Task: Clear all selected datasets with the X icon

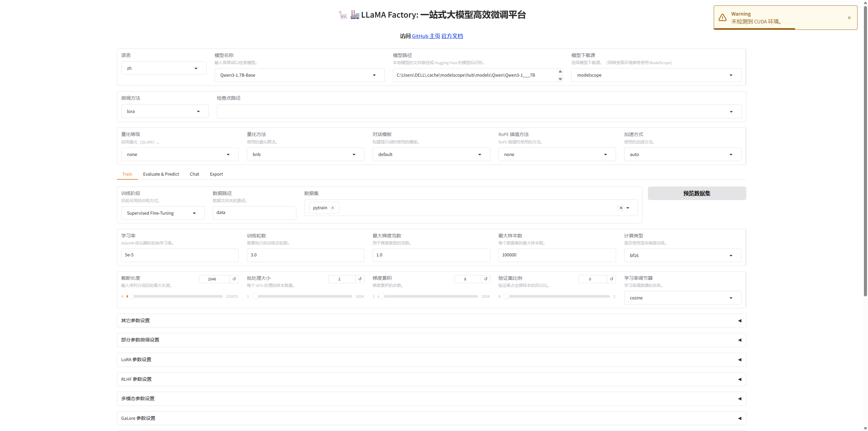Action: tap(621, 208)
